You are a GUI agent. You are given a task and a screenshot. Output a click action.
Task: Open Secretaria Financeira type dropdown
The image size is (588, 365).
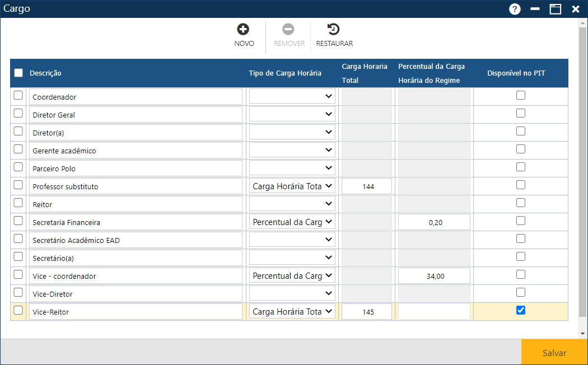[292, 222]
